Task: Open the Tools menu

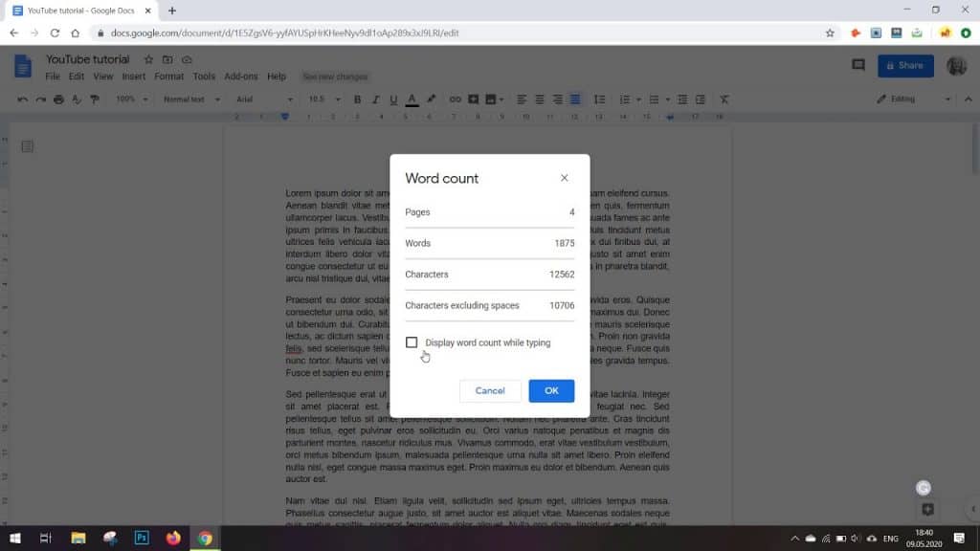Action: coord(204,77)
